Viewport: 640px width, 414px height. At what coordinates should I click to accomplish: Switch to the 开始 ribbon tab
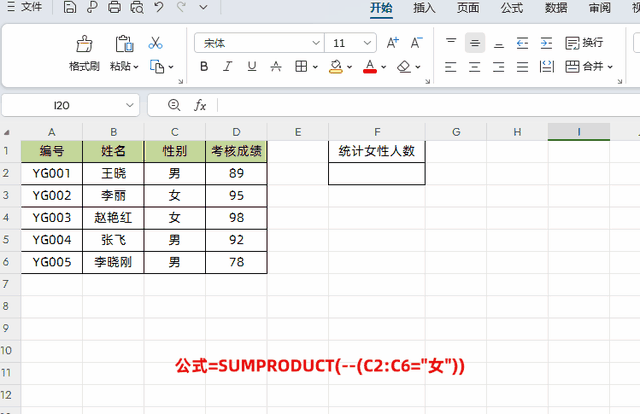(x=381, y=8)
